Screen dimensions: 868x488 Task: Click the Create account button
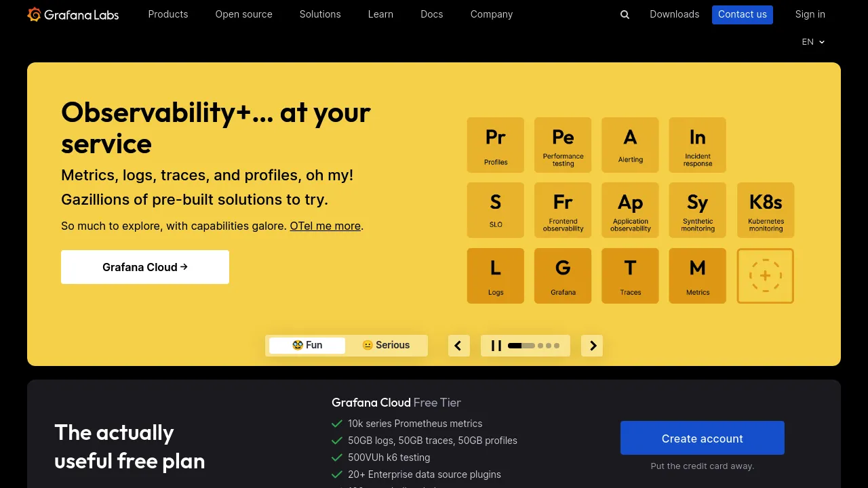[x=703, y=438]
